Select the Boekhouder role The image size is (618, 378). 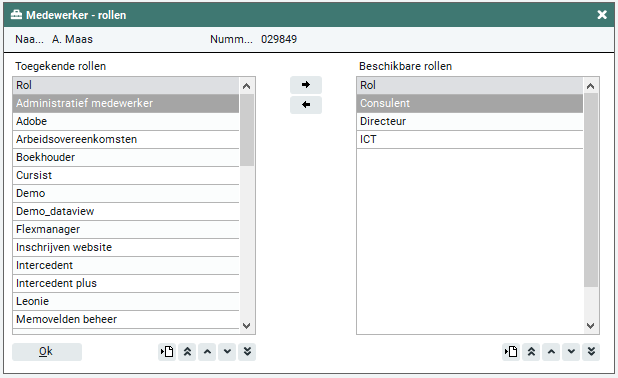click(126, 157)
